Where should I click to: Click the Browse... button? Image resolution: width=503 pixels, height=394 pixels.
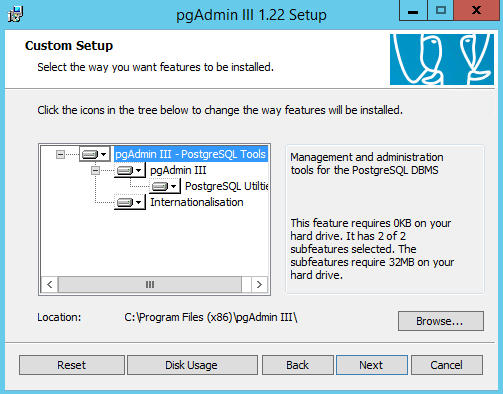[x=441, y=321]
